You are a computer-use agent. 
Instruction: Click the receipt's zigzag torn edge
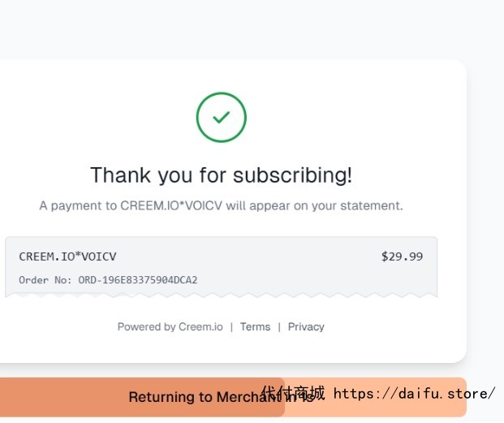pos(221,295)
